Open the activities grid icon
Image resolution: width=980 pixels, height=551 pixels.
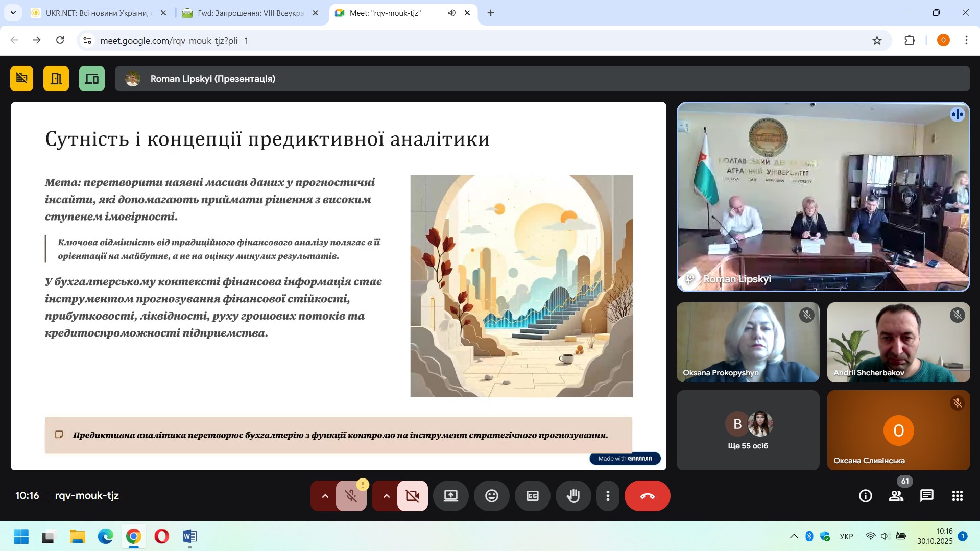coord(957,496)
